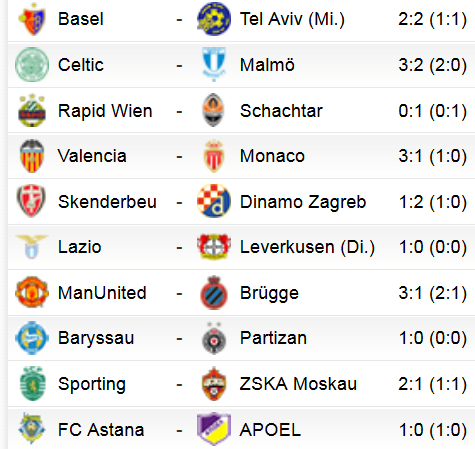Click the ZSKA Moskau team name
This screenshot has height=449, width=475.
298,384
